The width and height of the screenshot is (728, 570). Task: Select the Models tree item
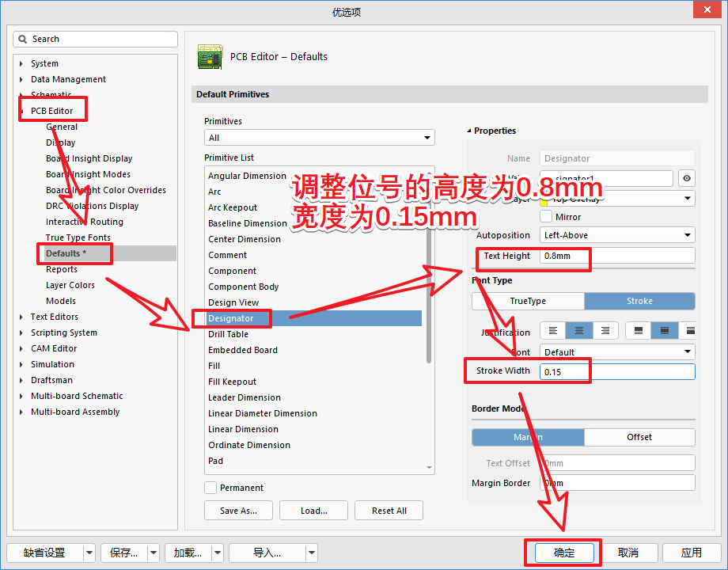61,301
